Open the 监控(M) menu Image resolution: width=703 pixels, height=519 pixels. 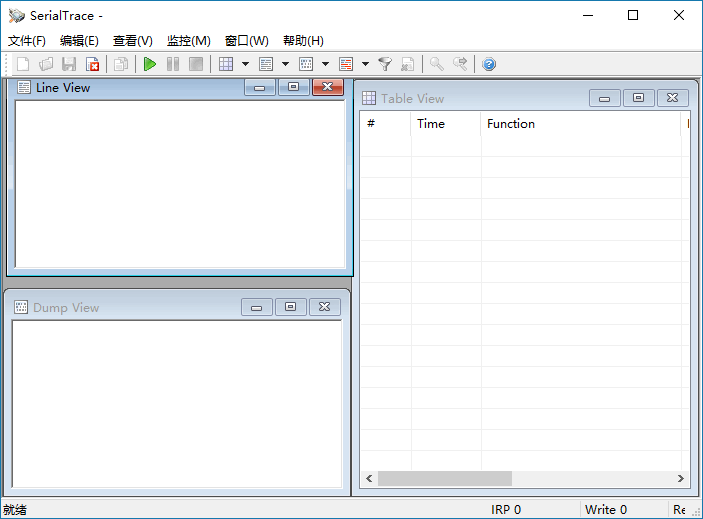[188, 41]
